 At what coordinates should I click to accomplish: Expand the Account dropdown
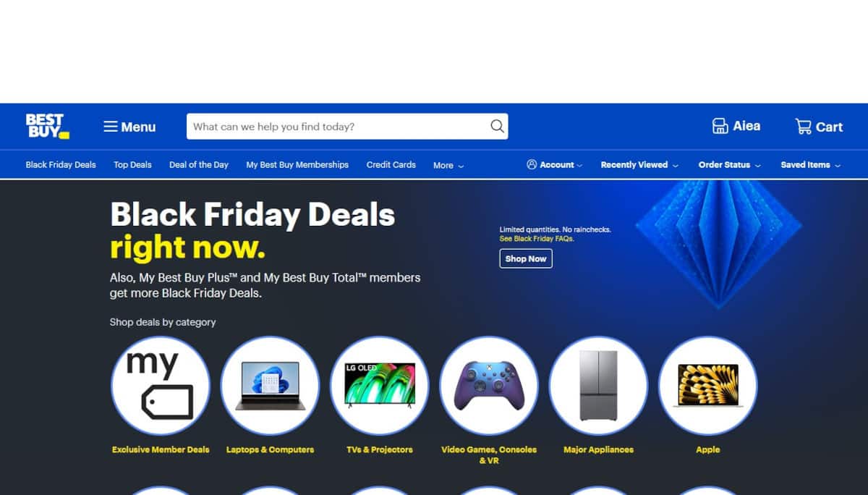click(x=555, y=164)
